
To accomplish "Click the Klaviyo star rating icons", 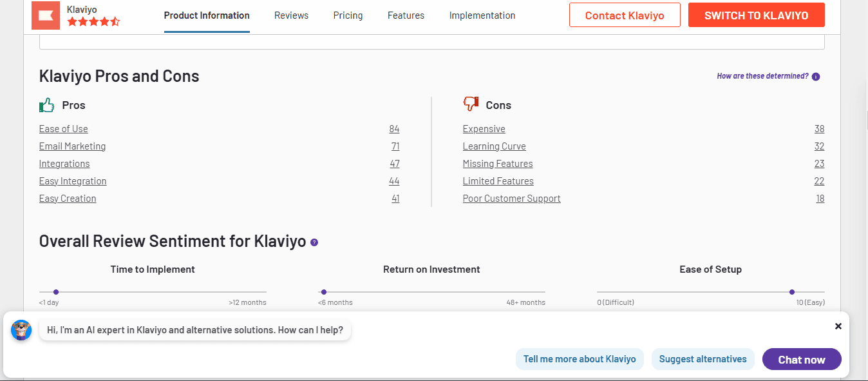I will click(x=93, y=21).
